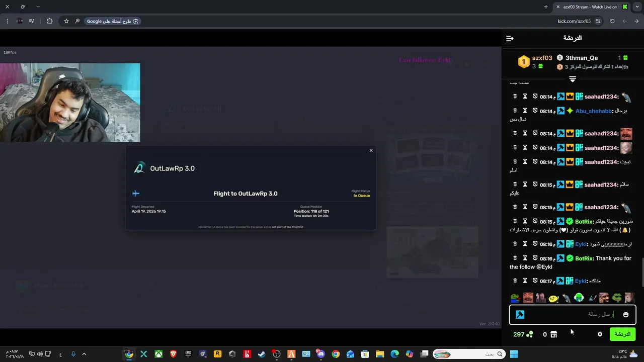Viewport: 644px width, 362px height.
Task: Click the 297 channel points counter
Action: pyautogui.click(x=523, y=334)
